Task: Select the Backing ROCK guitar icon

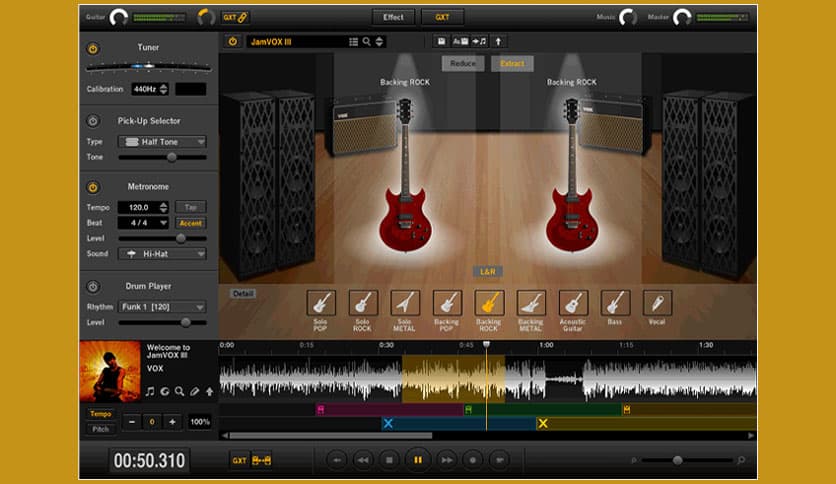Action: click(489, 303)
